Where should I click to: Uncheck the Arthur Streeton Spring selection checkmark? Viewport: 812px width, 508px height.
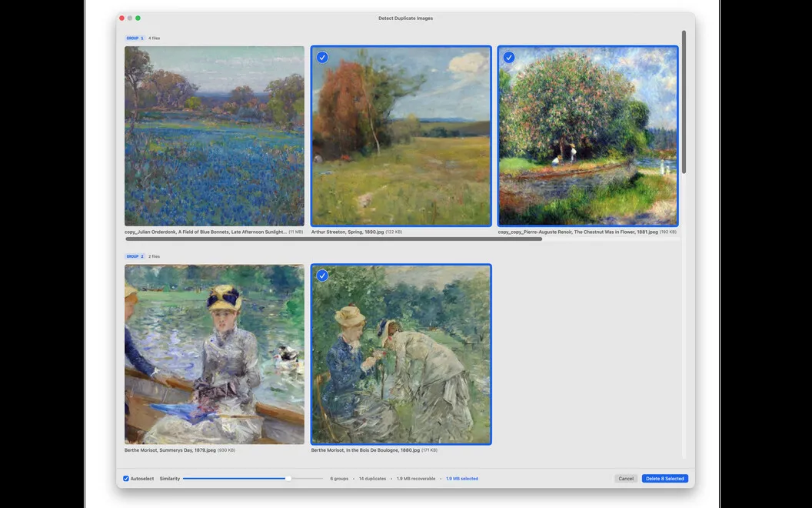point(322,57)
